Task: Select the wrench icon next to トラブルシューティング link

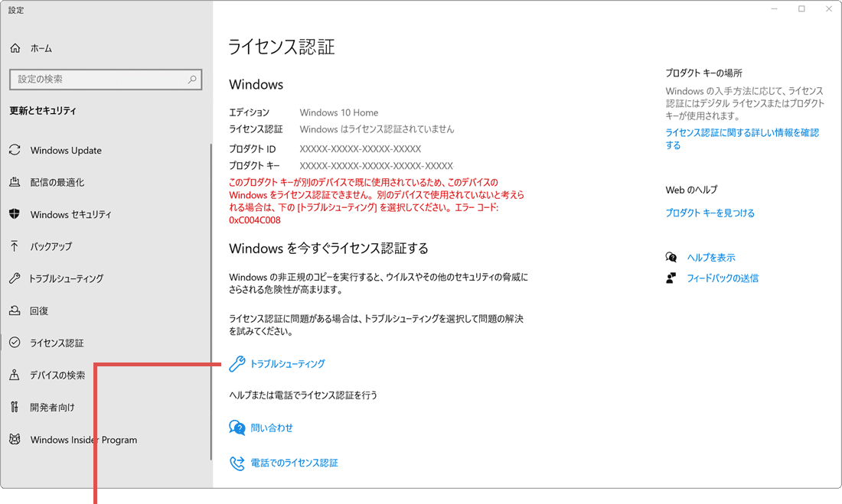Action: click(x=237, y=364)
